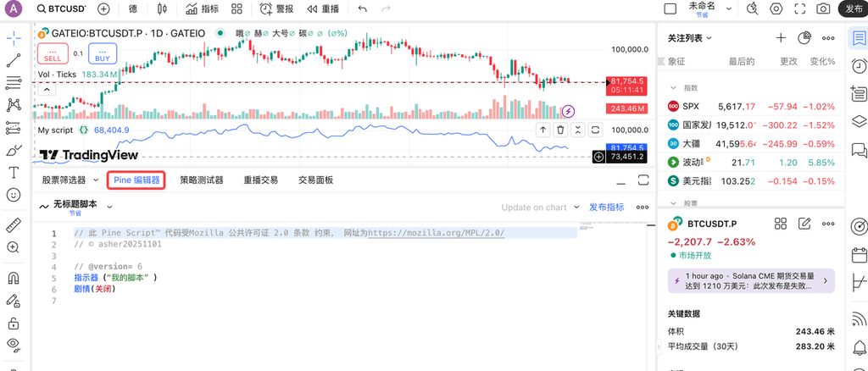Add symbol to watchlist with plus icon
Image resolution: width=868 pixels, height=371 pixels.
781,38
